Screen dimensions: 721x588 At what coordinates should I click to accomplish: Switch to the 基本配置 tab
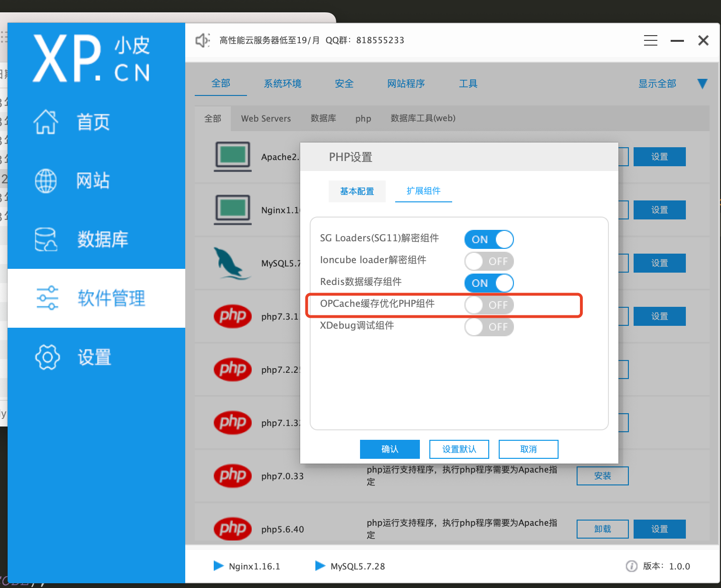click(357, 191)
